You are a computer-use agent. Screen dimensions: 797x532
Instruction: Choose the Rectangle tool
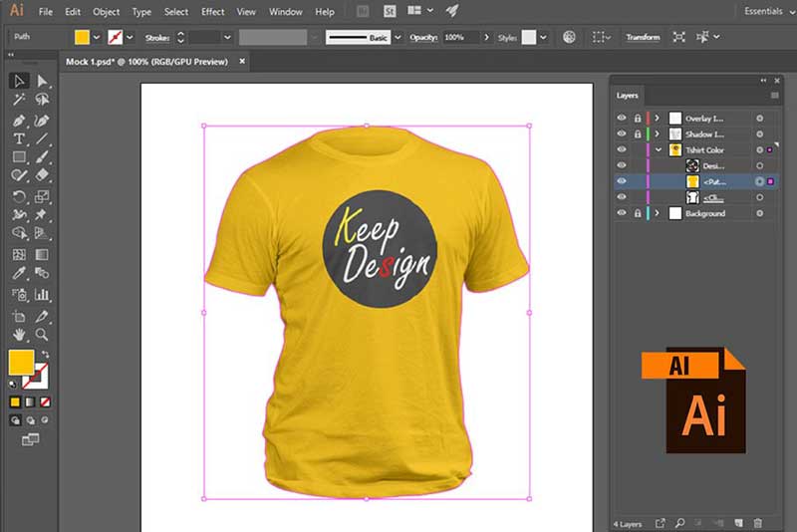19,156
